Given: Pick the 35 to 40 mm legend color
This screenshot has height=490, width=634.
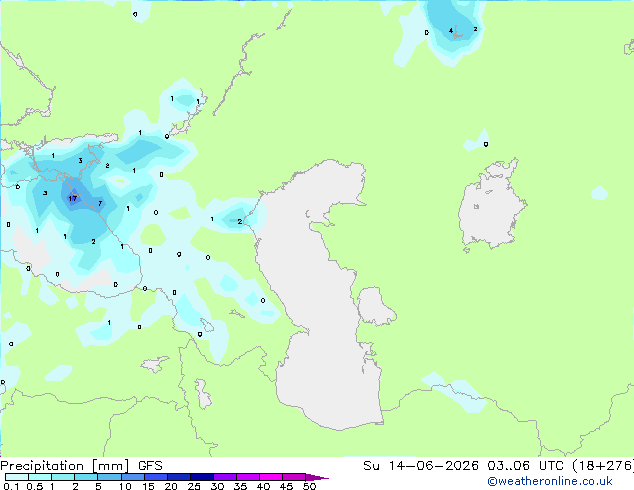Looking at the screenshot, I should coord(247,477).
